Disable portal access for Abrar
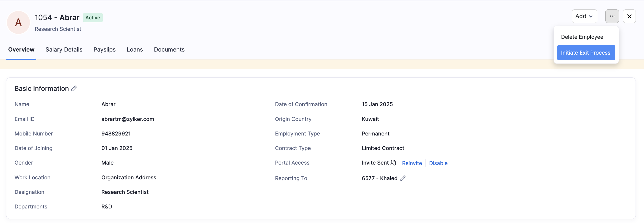 tap(438, 163)
